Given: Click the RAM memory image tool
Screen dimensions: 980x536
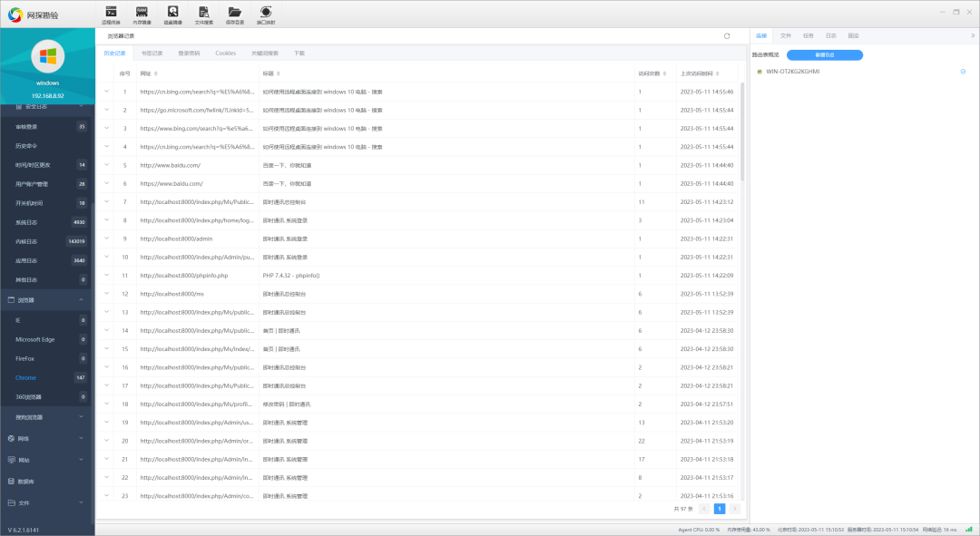Looking at the screenshot, I should coord(142,12).
